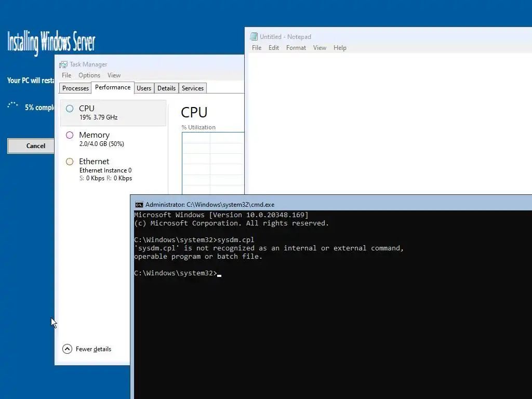This screenshot has width=532, height=399.
Task: Click the 'operable program or batch file' line
Action: (198, 257)
